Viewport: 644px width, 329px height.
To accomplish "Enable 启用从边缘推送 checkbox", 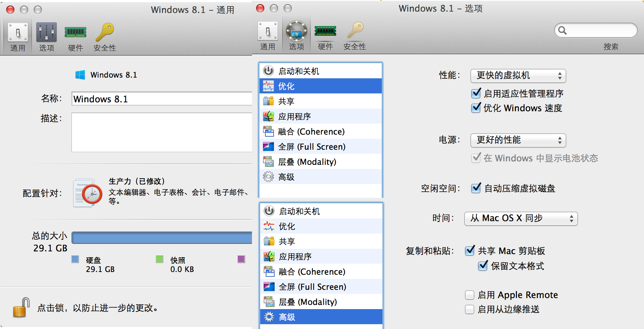I will 470,309.
